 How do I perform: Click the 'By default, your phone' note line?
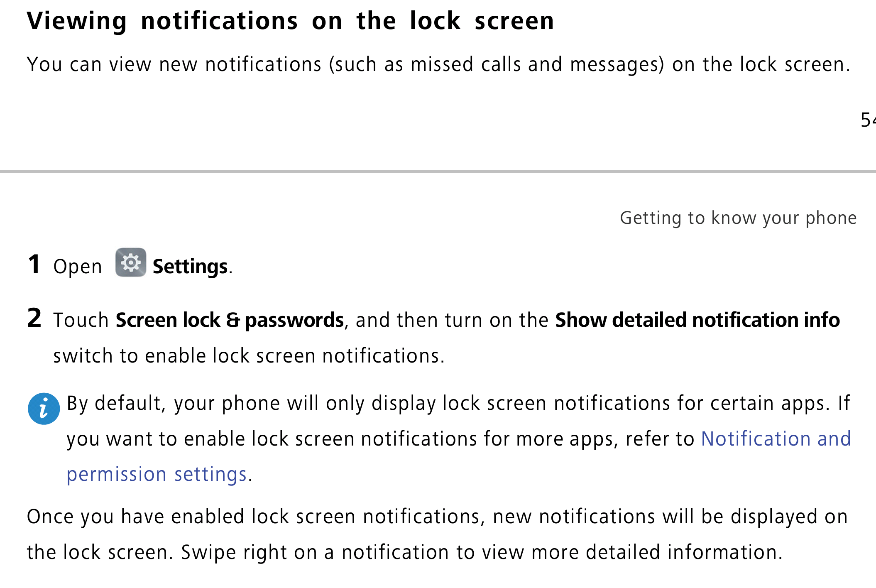(458, 403)
